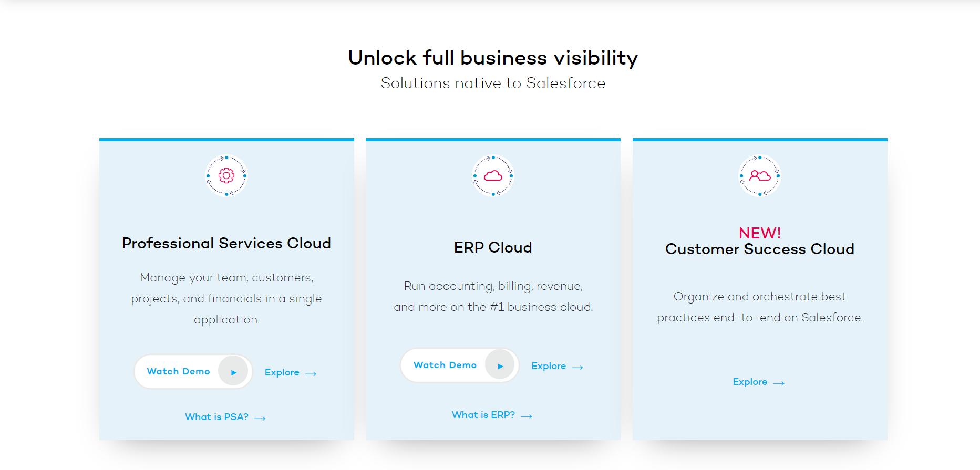This screenshot has width=980, height=470.
Task: Click the Unlock full business visibility heading
Action: [x=492, y=58]
